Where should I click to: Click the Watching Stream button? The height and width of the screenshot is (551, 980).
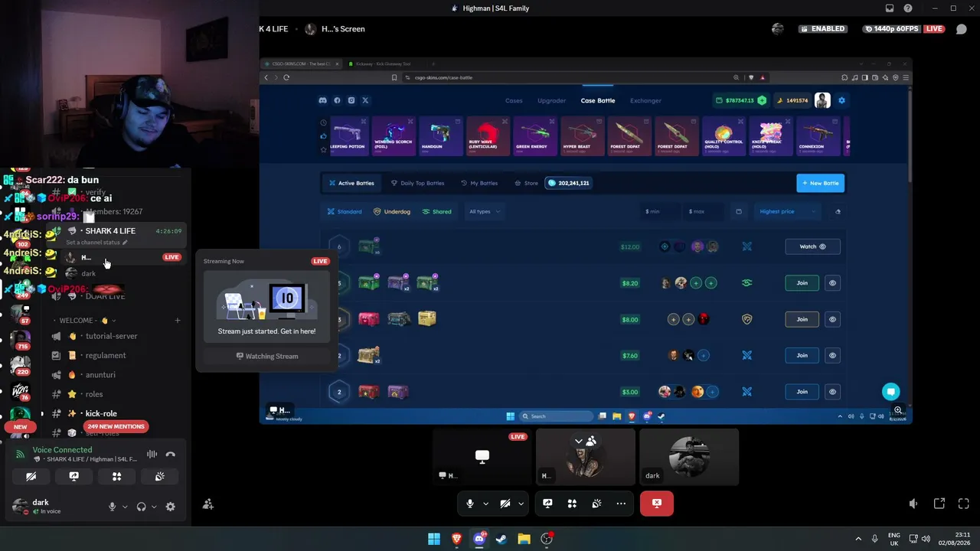point(267,356)
